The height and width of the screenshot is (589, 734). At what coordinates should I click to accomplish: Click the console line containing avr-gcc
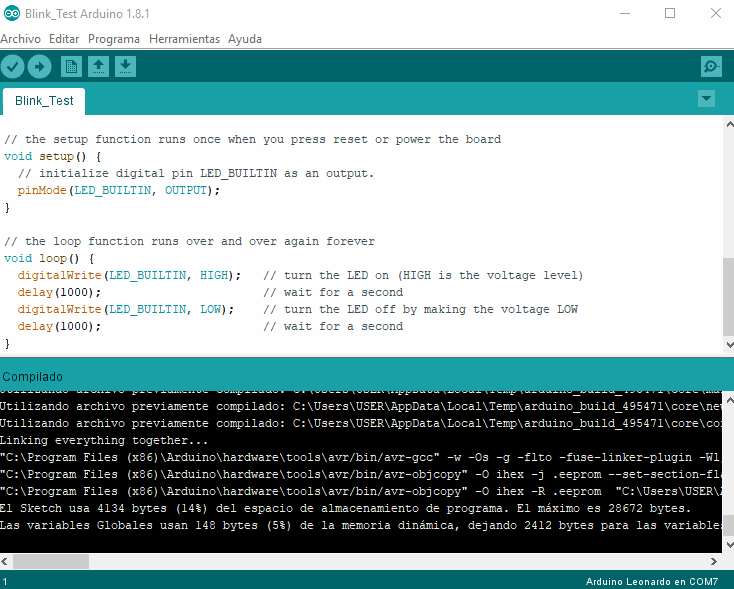(x=361, y=457)
